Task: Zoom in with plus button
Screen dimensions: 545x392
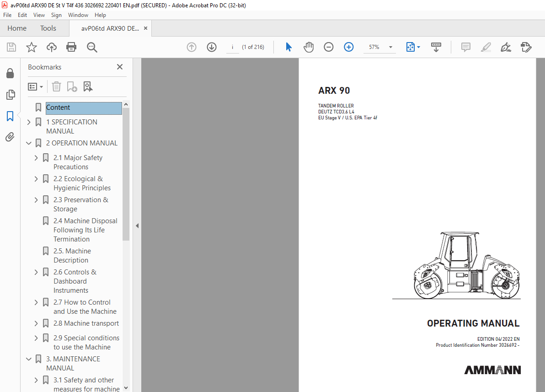Action: pyautogui.click(x=348, y=47)
